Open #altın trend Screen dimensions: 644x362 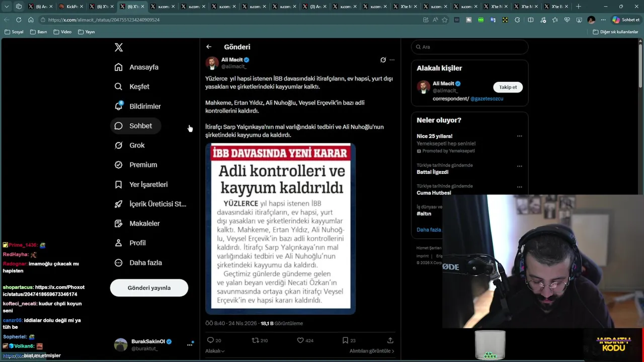(424, 214)
